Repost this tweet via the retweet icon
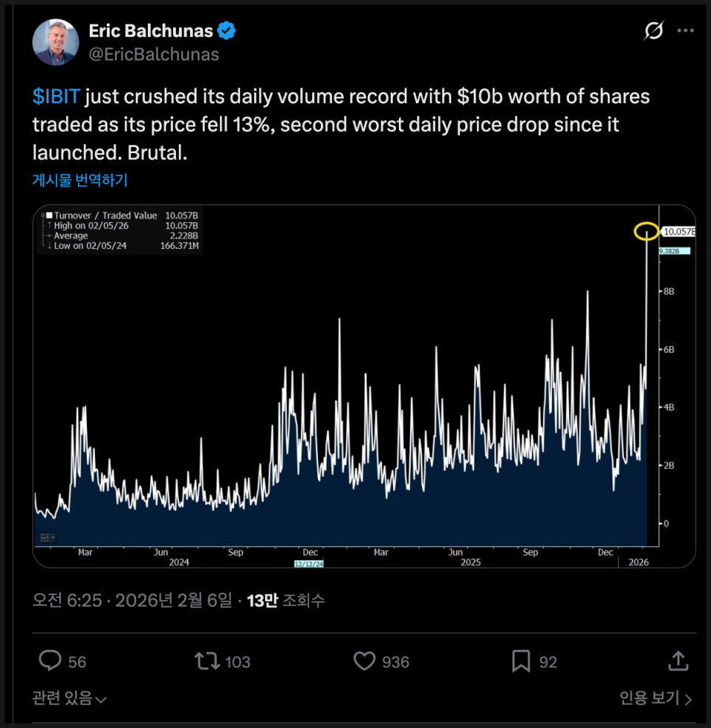 (x=207, y=661)
